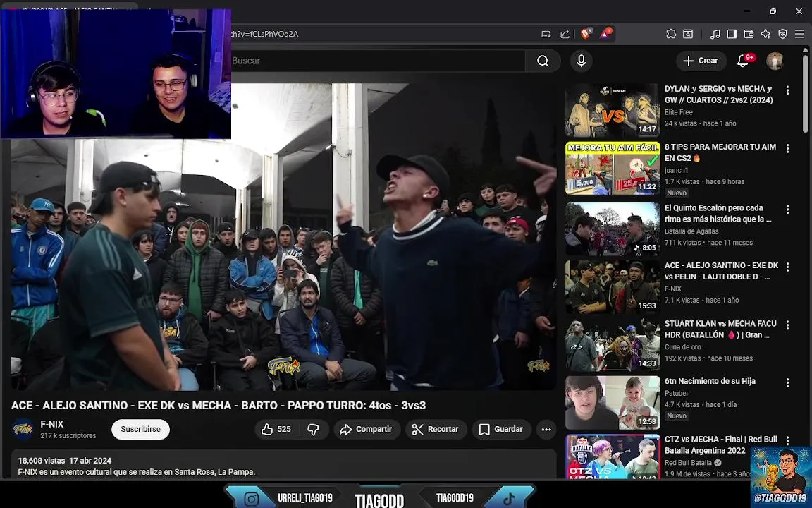Click channel name 'Batalla de Agallas'
The width and height of the screenshot is (812, 508).
coord(691,231)
